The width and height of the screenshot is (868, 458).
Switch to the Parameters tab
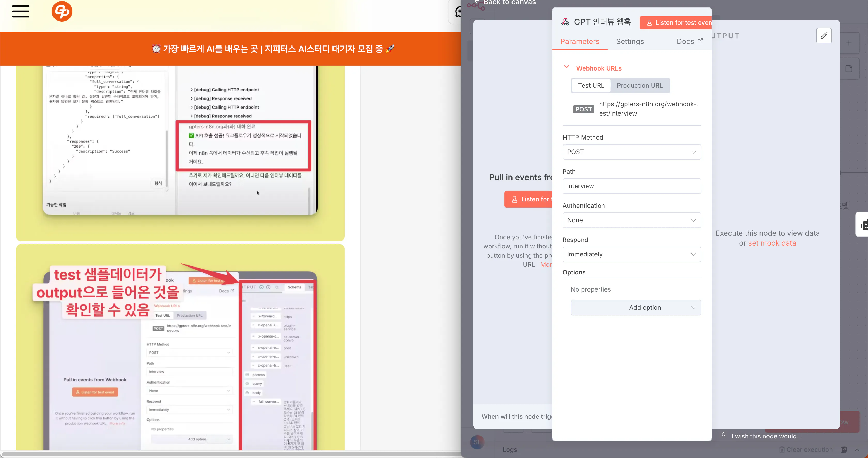point(579,41)
